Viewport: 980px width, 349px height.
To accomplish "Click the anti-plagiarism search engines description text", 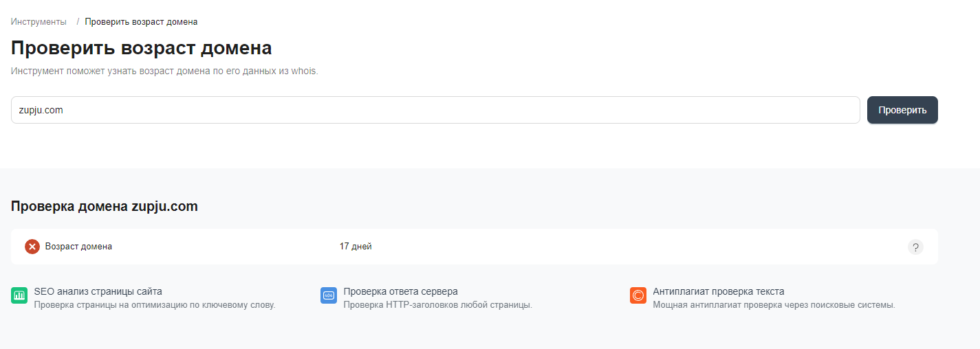I will (x=774, y=305).
